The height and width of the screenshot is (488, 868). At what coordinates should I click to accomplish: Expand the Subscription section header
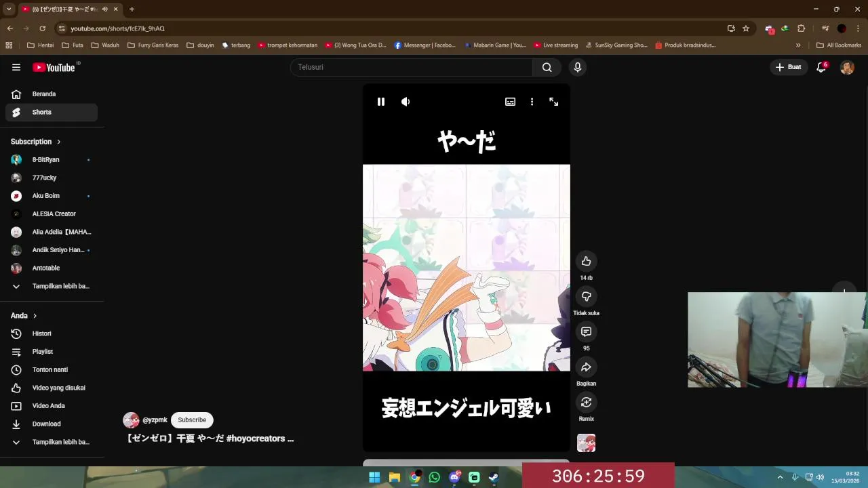click(36, 142)
